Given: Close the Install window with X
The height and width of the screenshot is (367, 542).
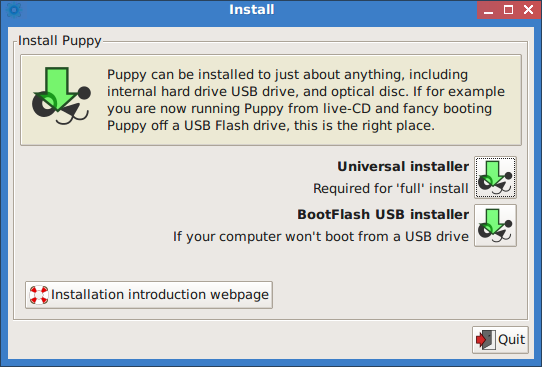Looking at the screenshot, I should [x=528, y=10].
